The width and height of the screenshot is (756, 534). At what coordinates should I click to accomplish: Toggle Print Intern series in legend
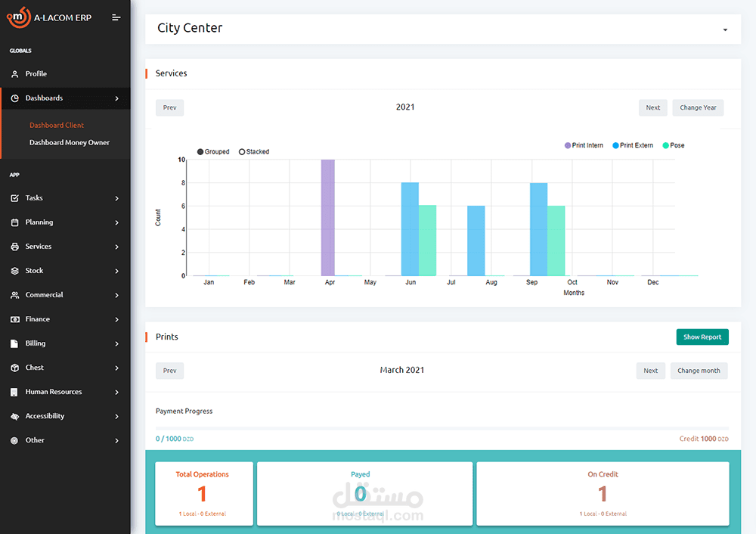pos(584,145)
